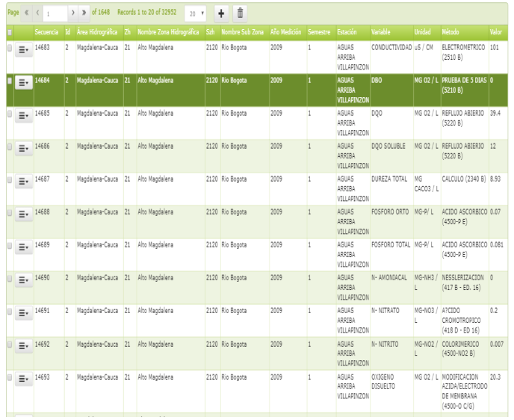
Task: Check the row 14687 checkbox
Action: click(x=10, y=179)
